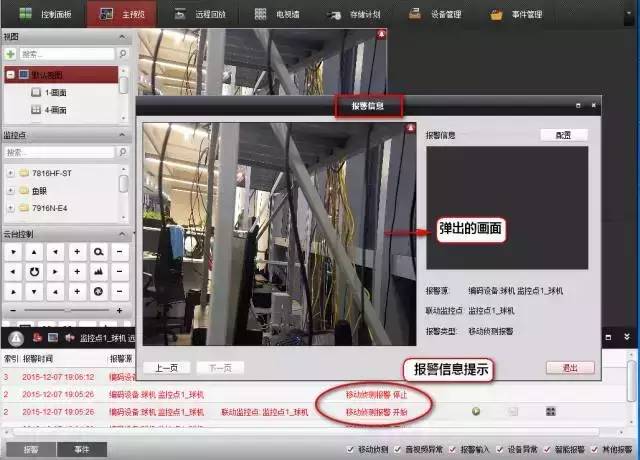Collapse the 视图 panel header arrow
The image size is (640, 460).
(x=123, y=36)
